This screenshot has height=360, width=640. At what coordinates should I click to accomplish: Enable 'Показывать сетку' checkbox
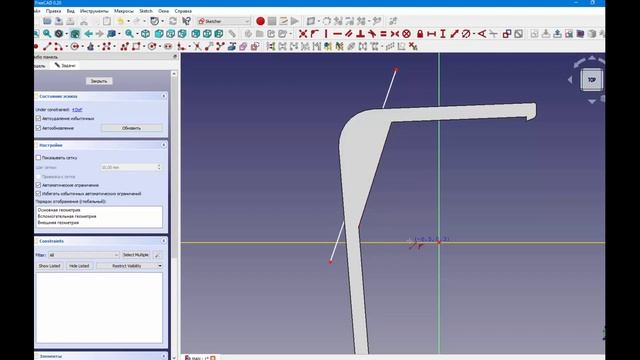(x=38, y=158)
